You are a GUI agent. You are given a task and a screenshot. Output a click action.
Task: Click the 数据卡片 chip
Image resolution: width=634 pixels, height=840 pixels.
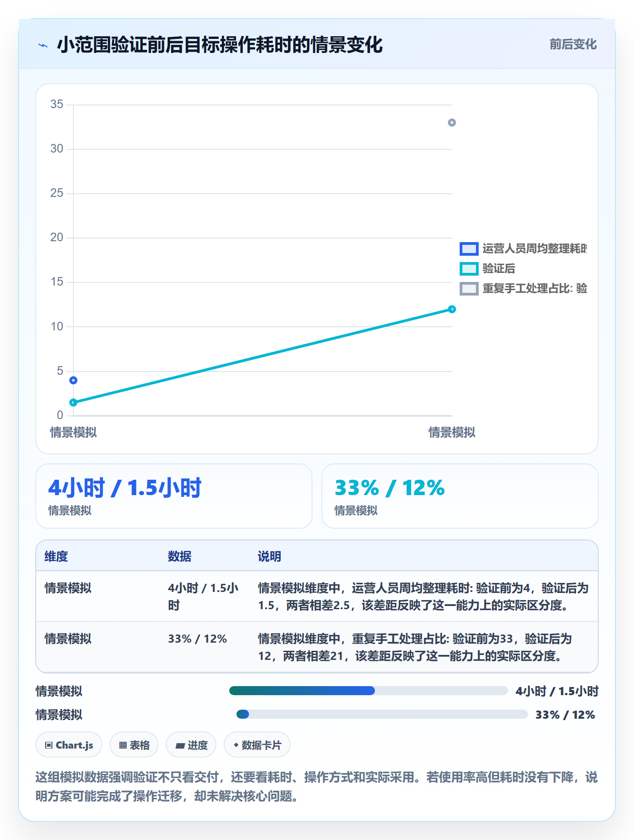tap(257, 745)
